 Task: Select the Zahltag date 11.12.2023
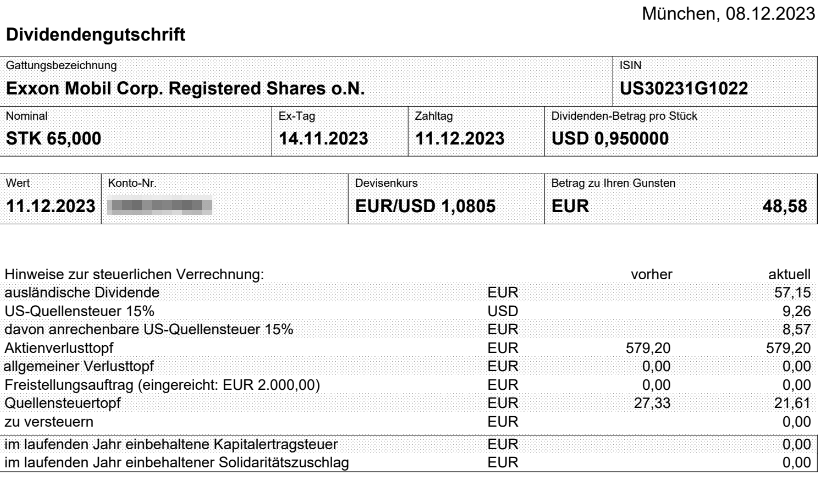(x=460, y=139)
